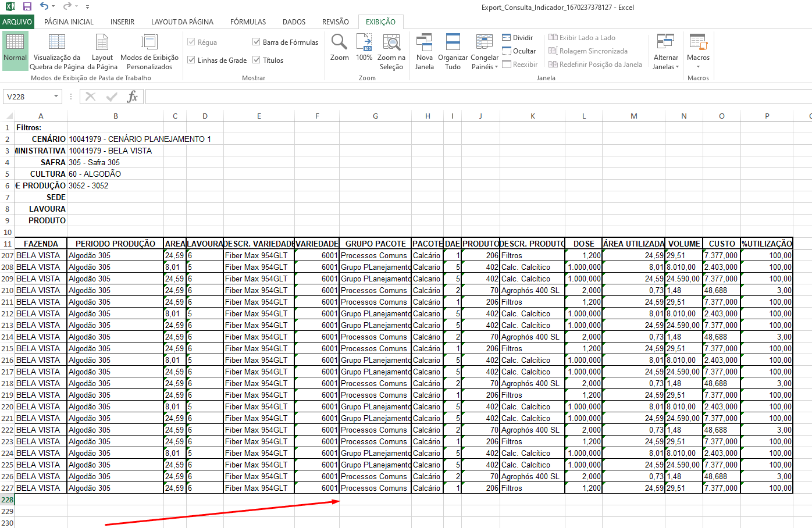Switch to PÁGINA INICIAL tab

69,22
